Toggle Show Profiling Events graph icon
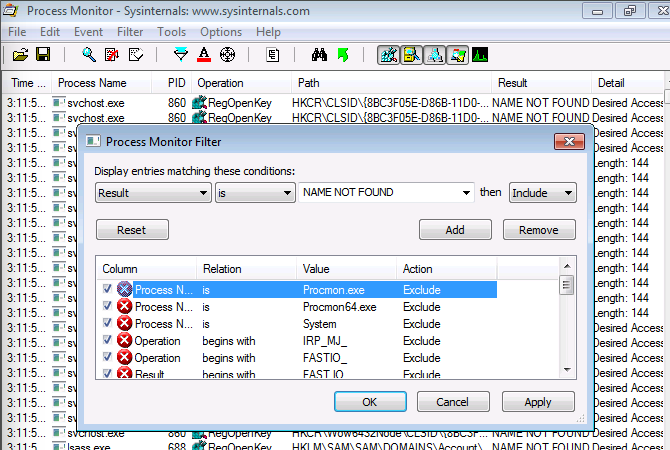The height and width of the screenshot is (450, 670). (480, 55)
